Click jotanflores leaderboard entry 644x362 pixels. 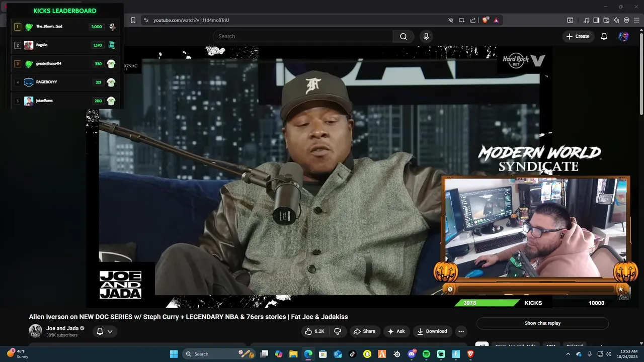click(x=64, y=101)
